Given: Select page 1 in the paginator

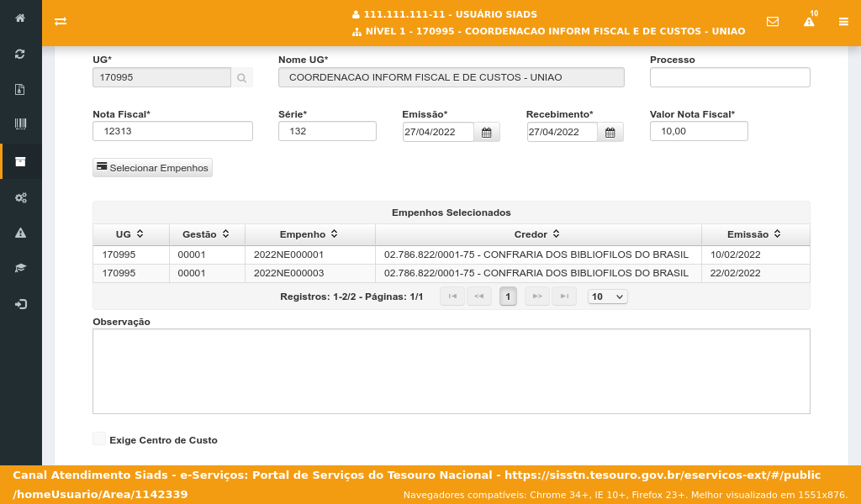Looking at the screenshot, I should pyautogui.click(x=508, y=297).
